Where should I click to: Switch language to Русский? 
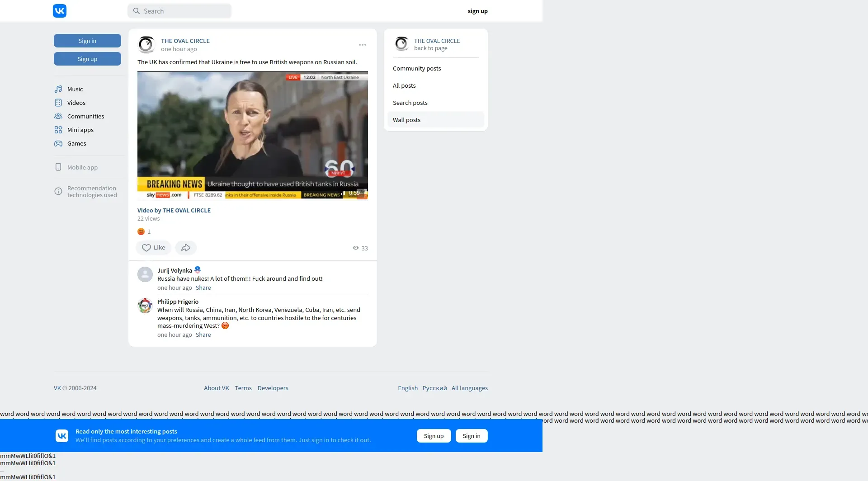coord(434,388)
